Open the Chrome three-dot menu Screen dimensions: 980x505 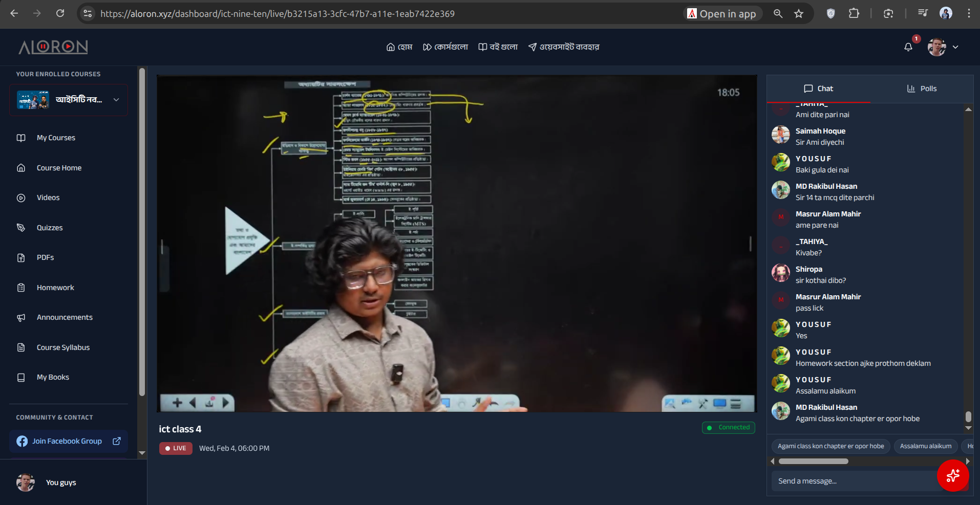[969, 13]
